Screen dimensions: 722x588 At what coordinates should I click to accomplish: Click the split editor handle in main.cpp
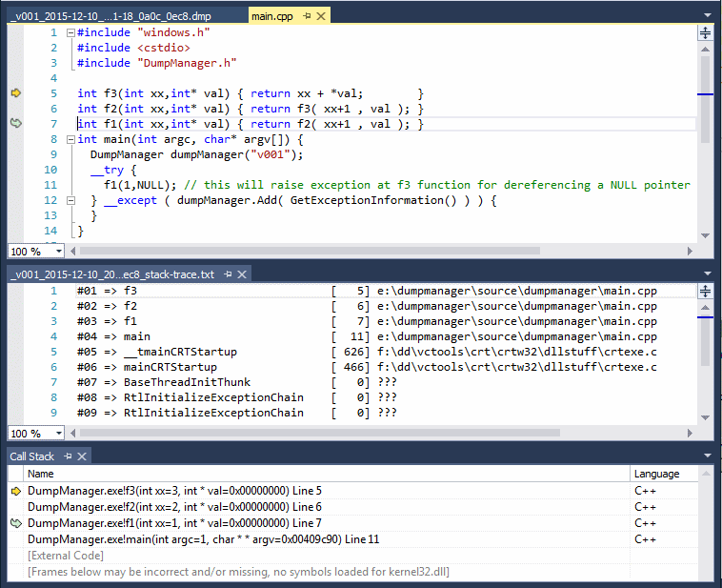[x=705, y=32]
